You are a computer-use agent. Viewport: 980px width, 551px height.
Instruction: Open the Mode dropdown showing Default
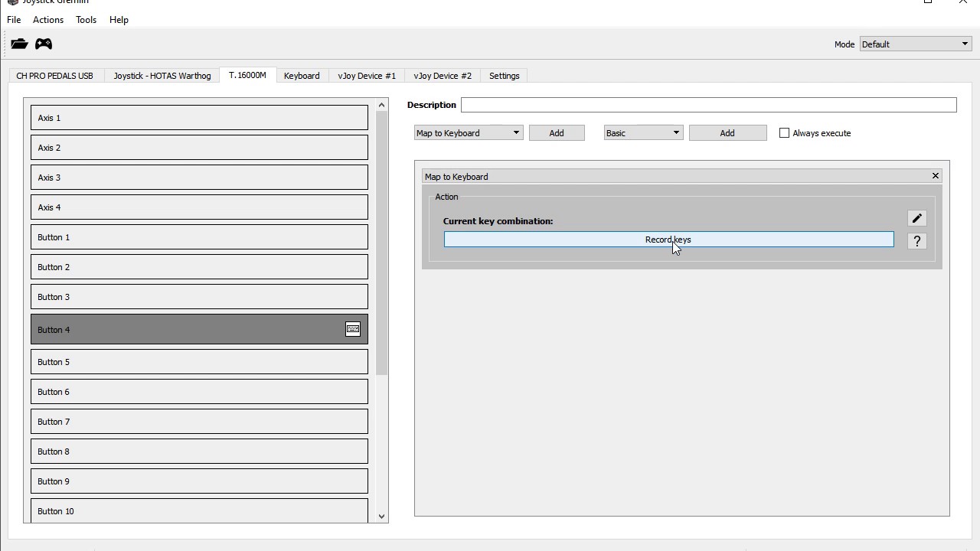[x=916, y=44]
